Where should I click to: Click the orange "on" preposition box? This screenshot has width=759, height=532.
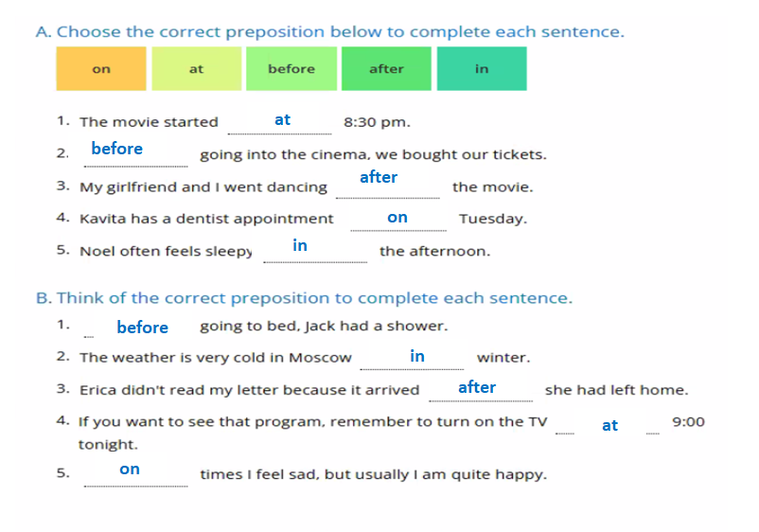coord(101,69)
